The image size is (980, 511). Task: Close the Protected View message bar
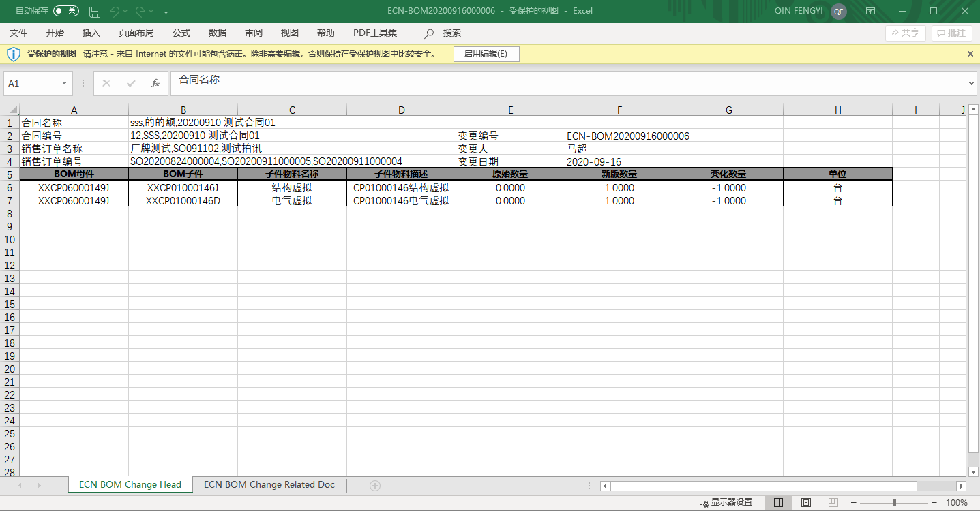[x=970, y=54]
